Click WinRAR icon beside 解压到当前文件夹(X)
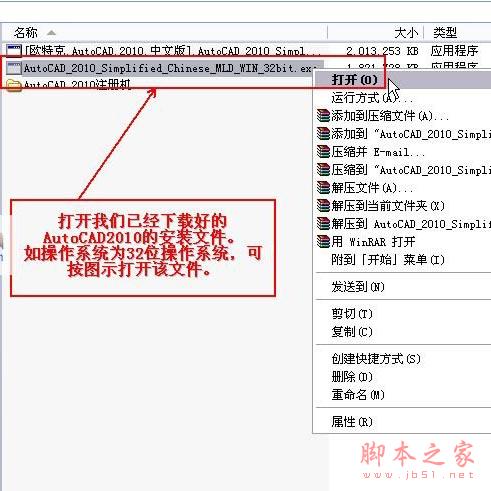 (x=323, y=206)
